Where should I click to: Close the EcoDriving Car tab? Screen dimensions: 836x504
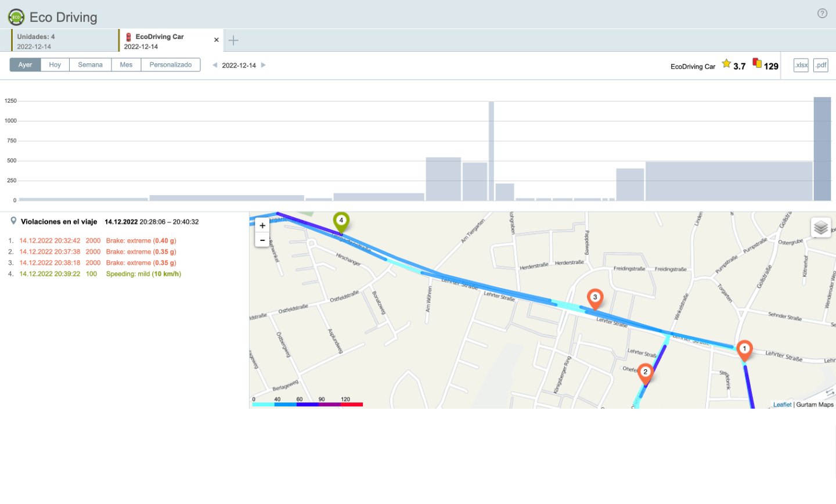pos(217,40)
